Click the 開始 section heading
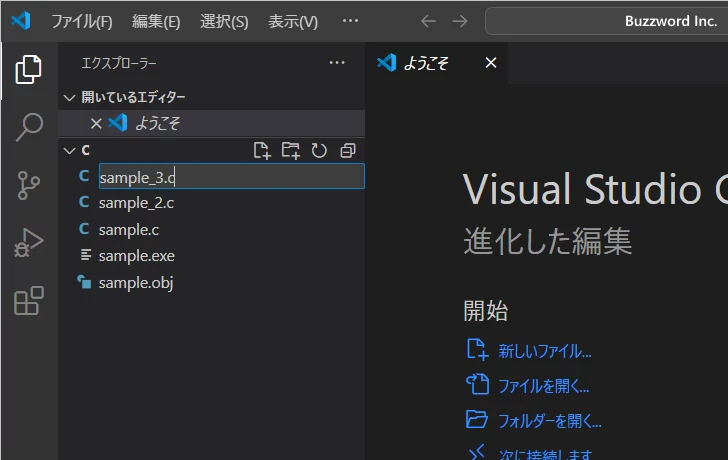Viewport: 728px width, 460px height. pos(486,311)
